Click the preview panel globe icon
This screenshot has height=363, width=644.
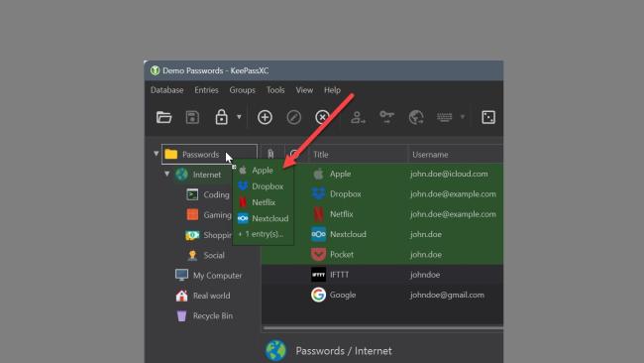[275, 351]
